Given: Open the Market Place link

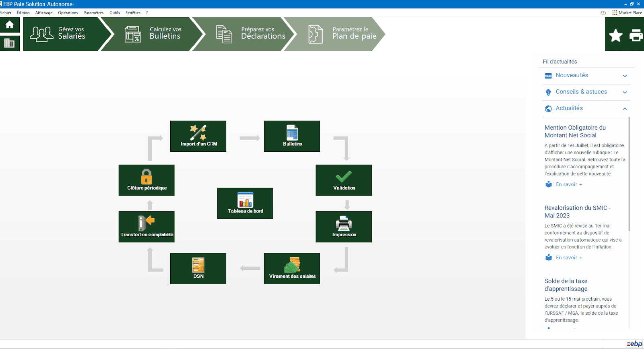Looking at the screenshot, I should point(627,13).
